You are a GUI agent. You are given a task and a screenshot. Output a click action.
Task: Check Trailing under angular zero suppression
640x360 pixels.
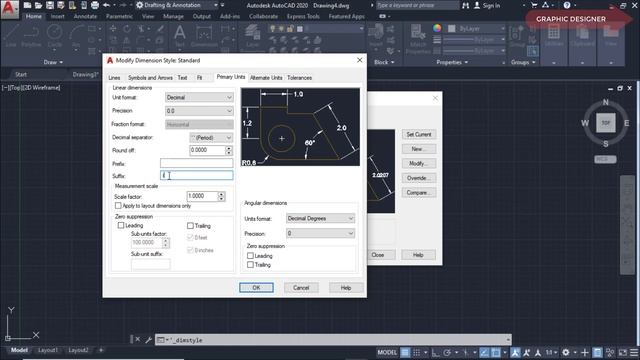[x=250, y=265]
